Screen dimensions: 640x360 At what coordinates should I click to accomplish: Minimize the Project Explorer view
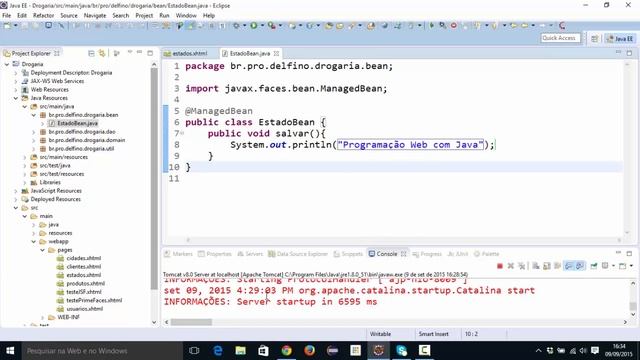coord(140,53)
